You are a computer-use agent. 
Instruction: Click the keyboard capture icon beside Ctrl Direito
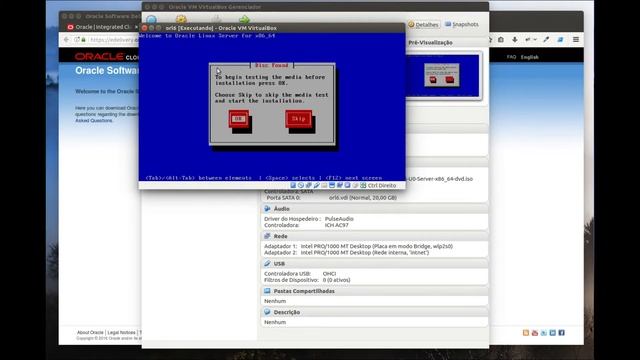(363, 185)
